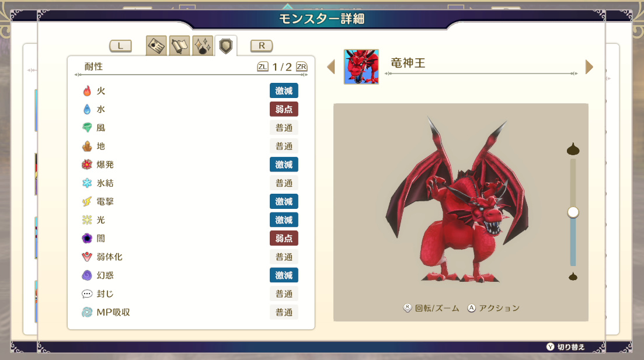Click the 普通 badge for 氷結
Screen dimensions: 644x360
coord(284,183)
